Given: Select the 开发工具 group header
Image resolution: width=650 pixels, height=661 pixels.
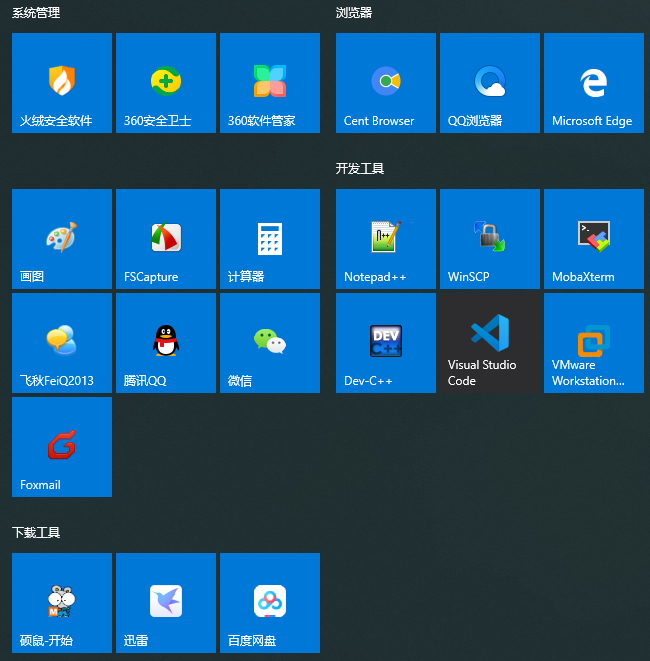Looking at the screenshot, I should (x=360, y=169).
